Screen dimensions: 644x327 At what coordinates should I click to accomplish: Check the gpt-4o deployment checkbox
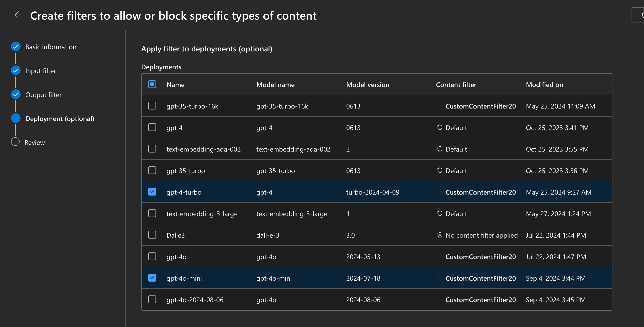click(152, 256)
